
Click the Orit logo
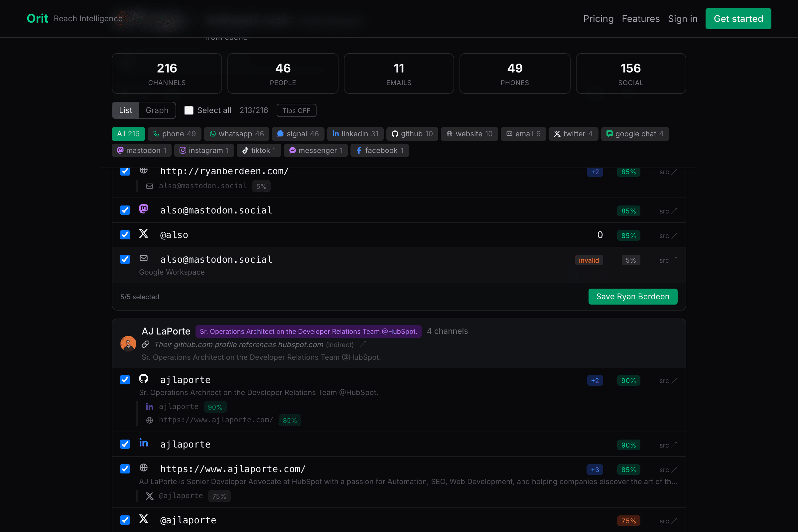click(37, 19)
